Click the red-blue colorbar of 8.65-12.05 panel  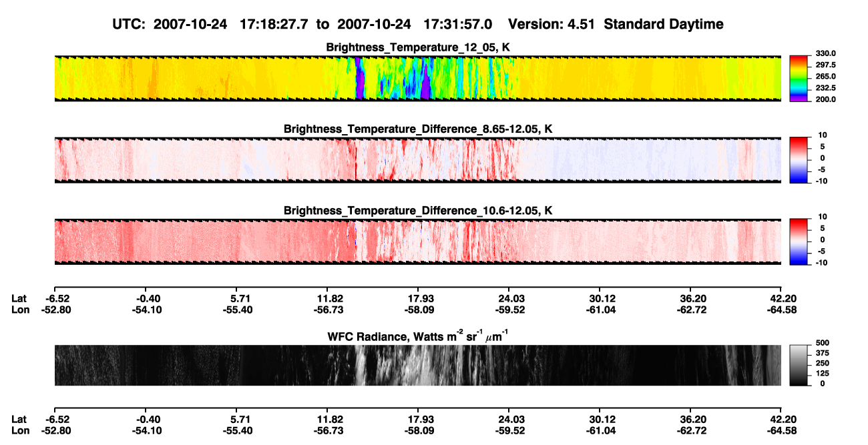(799, 160)
